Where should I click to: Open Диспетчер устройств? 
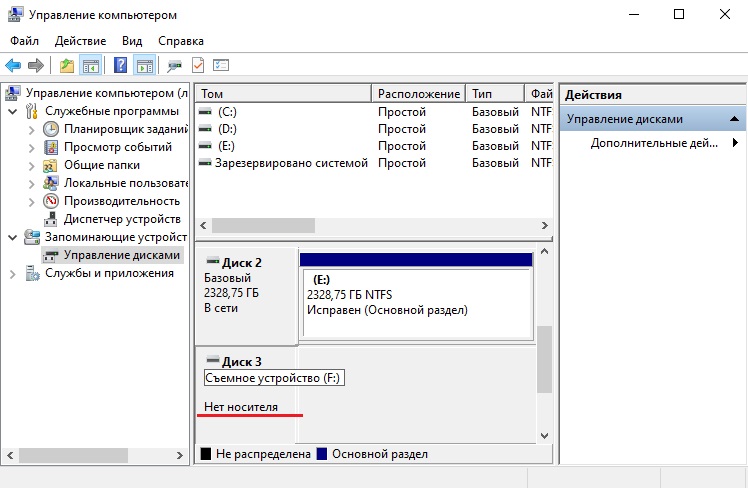[122, 219]
